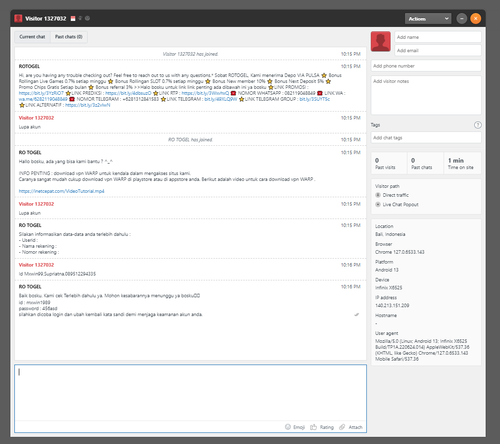
Task: Click into the Add visitor notes box
Action: point(426,95)
